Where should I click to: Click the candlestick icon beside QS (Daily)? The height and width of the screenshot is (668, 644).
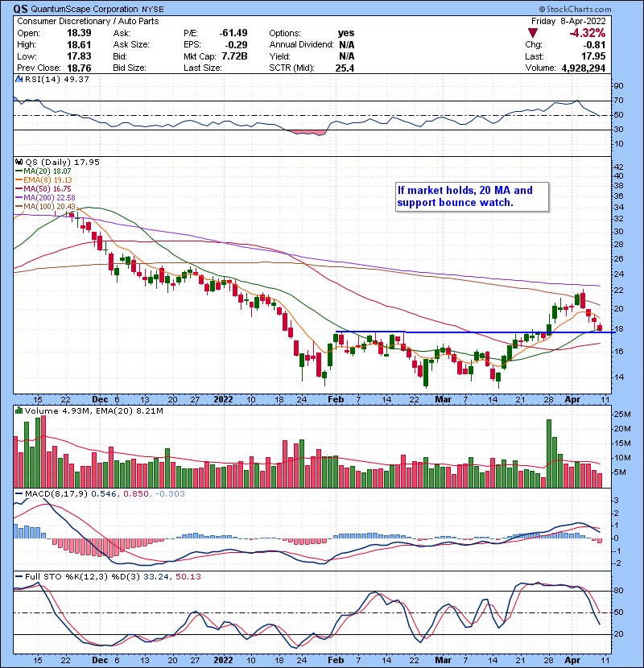(x=19, y=162)
